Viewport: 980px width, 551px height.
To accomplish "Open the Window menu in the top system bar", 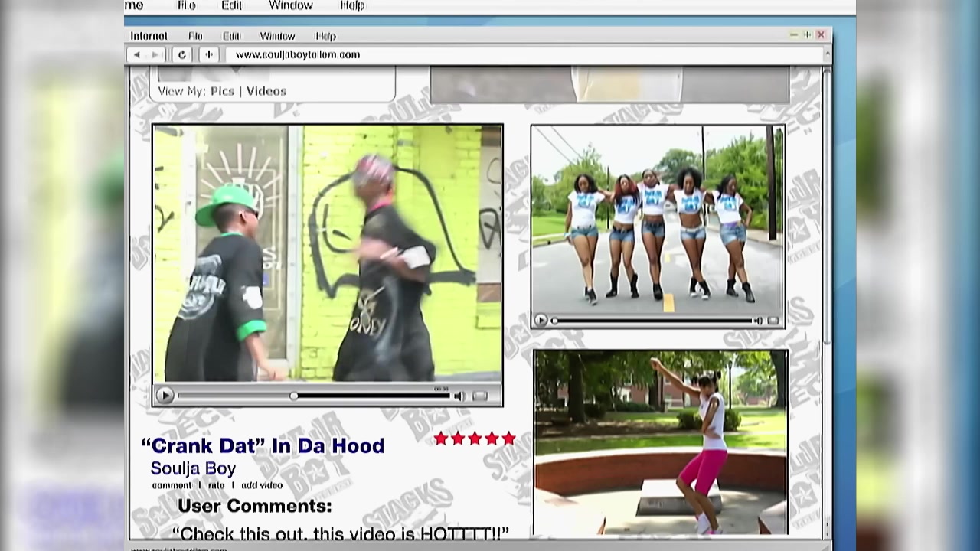I will [290, 6].
